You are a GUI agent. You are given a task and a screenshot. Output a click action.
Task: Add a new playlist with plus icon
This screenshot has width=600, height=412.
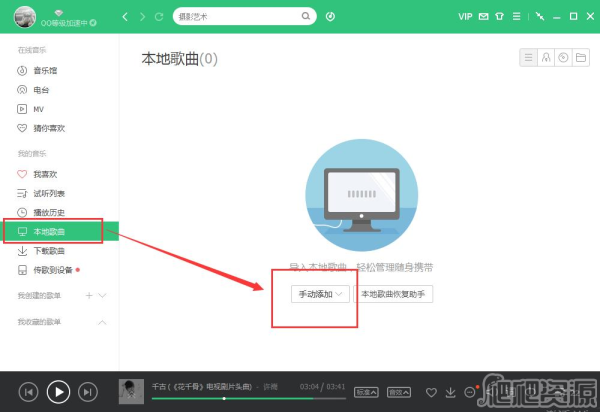tap(89, 295)
